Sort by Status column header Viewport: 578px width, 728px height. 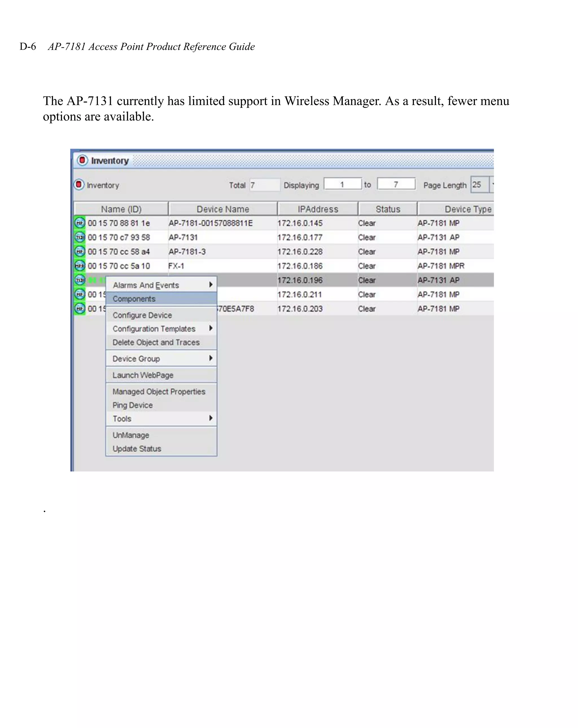(388, 209)
